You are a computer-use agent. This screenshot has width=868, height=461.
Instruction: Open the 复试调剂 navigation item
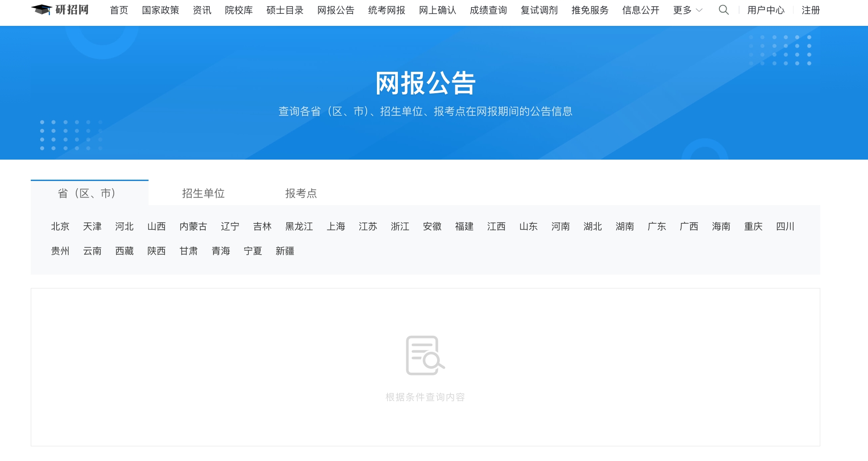pos(539,10)
